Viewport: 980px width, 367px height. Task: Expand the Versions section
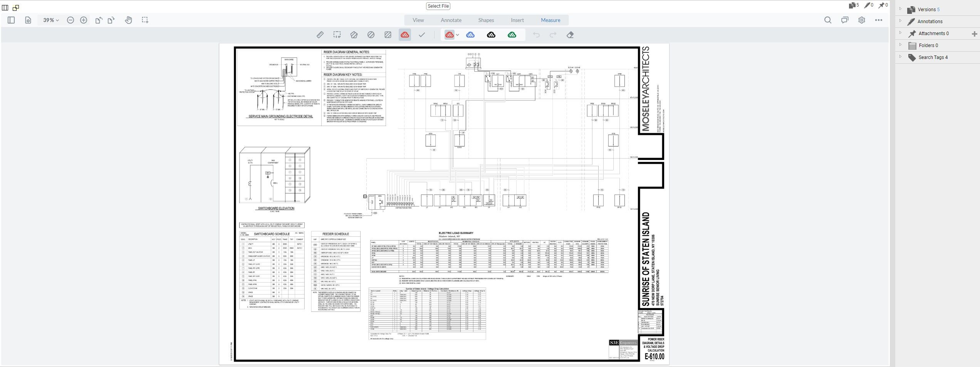point(900,8)
